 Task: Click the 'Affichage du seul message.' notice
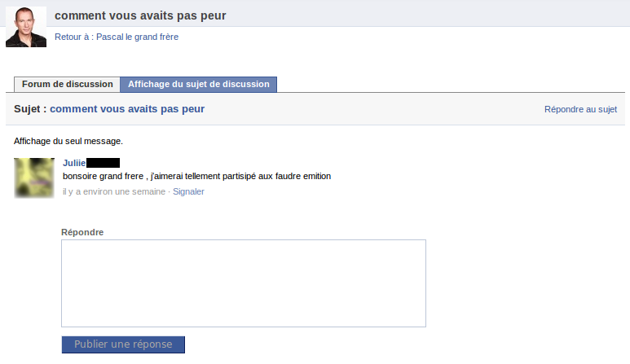[68, 141]
